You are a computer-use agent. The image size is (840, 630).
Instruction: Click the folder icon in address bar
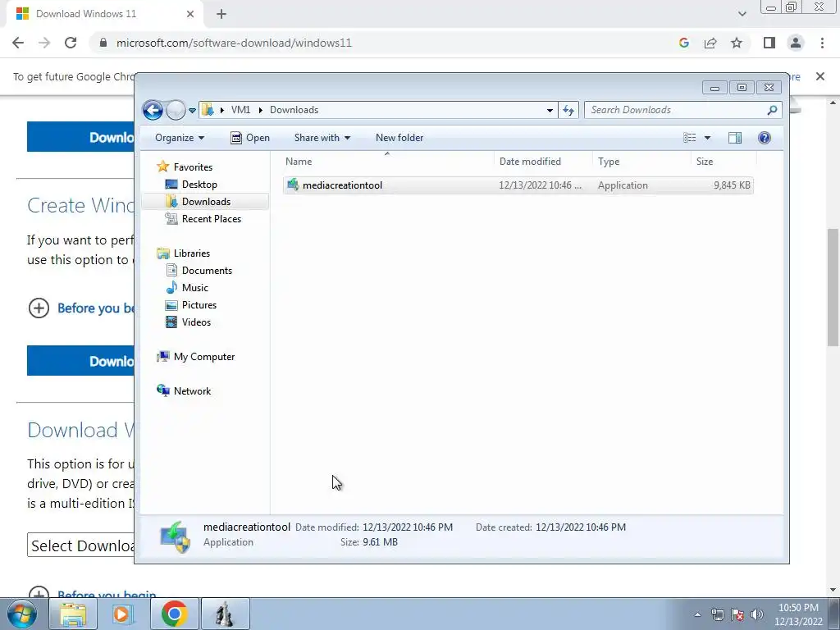click(x=208, y=110)
